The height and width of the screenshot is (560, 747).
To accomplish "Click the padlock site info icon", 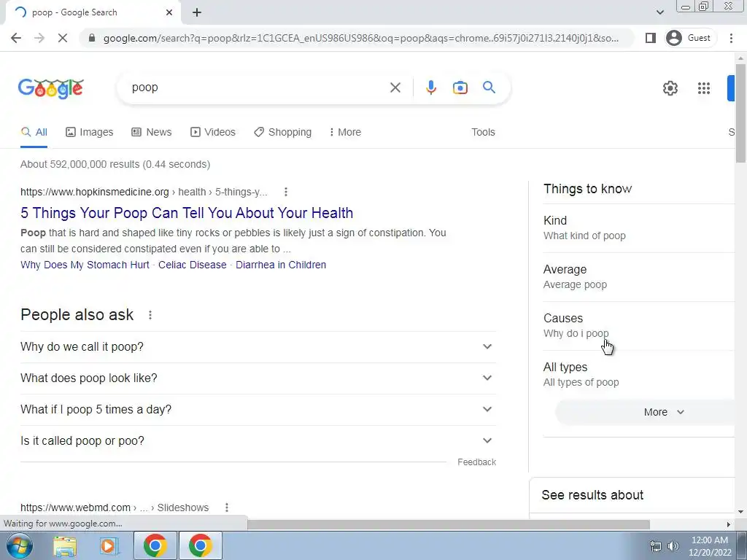I will click(x=92, y=38).
